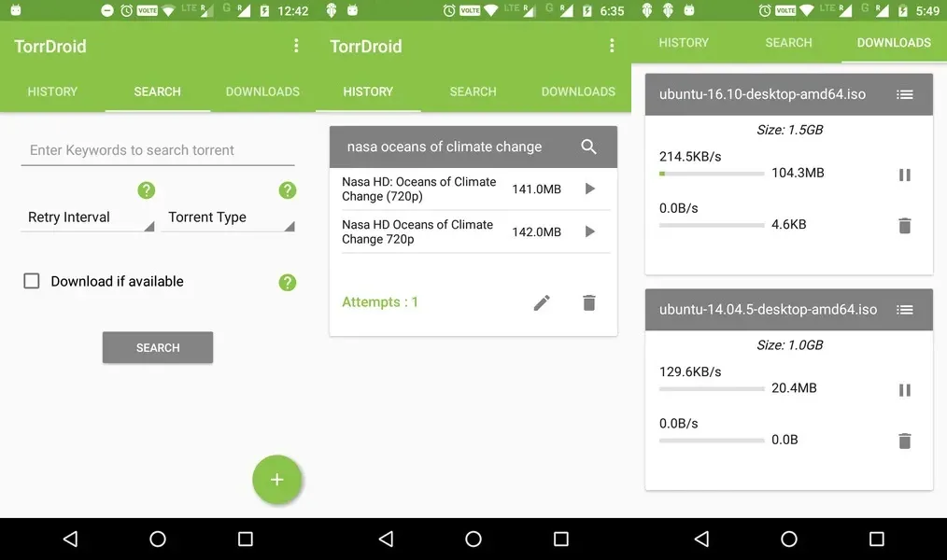The image size is (947, 560).
Task: Delete the ubuntu-16.10 download
Action: point(904,226)
